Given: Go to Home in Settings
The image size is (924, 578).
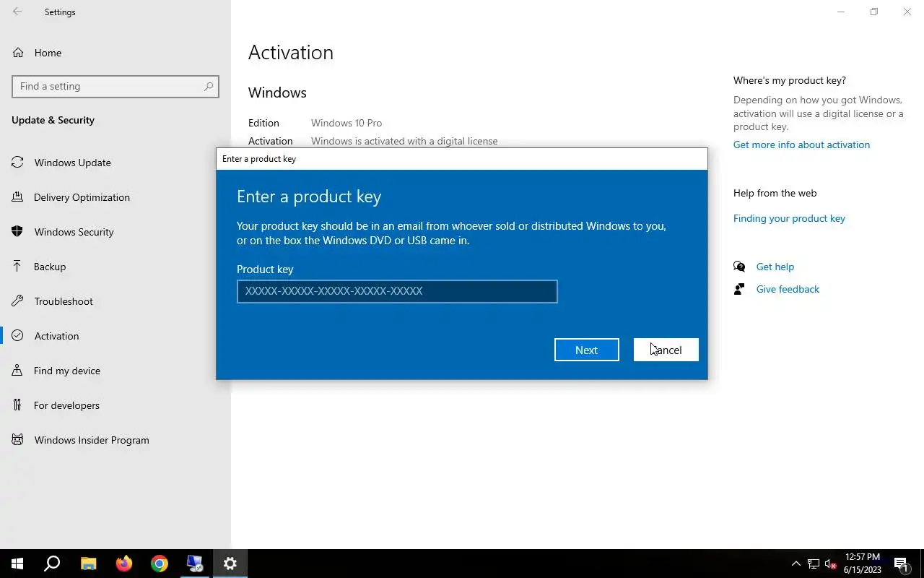Looking at the screenshot, I should (x=115, y=53).
